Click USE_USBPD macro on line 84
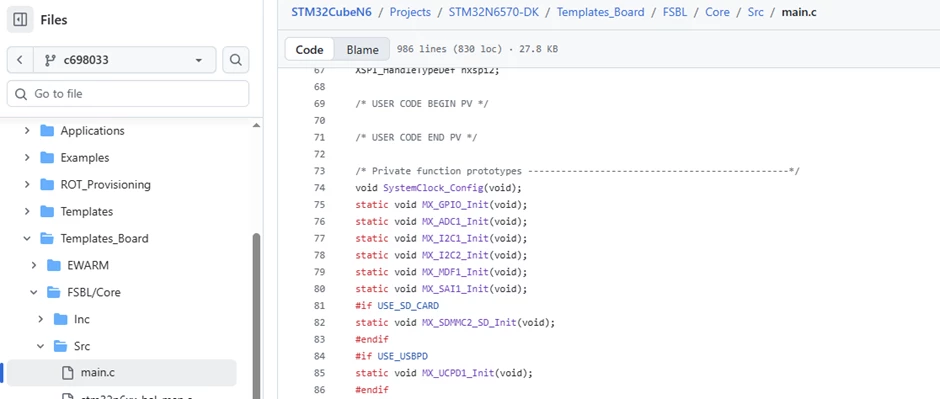 402,356
